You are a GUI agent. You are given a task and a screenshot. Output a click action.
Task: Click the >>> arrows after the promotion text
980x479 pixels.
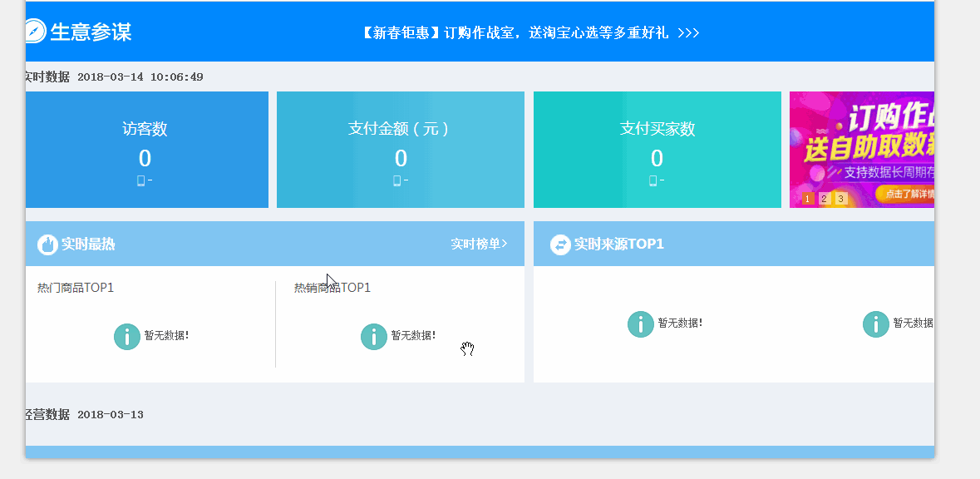pyautogui.click(x=688, y=33)
